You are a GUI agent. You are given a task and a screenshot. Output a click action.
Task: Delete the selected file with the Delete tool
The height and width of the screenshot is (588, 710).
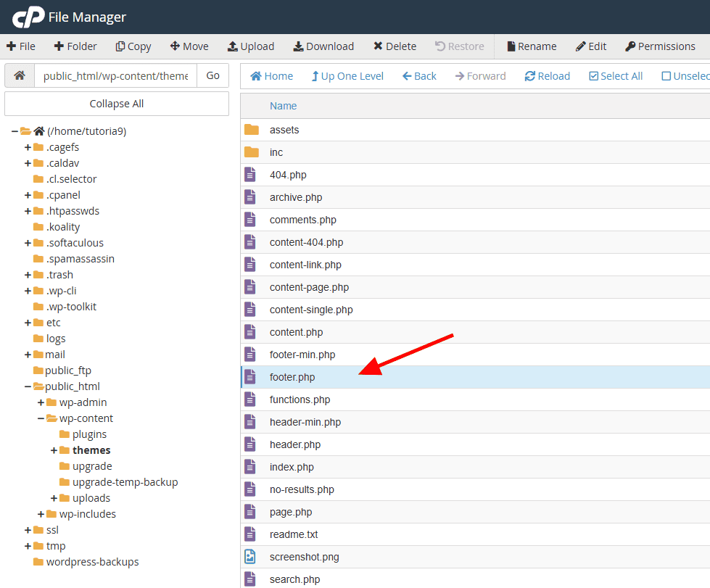[394, 46]
